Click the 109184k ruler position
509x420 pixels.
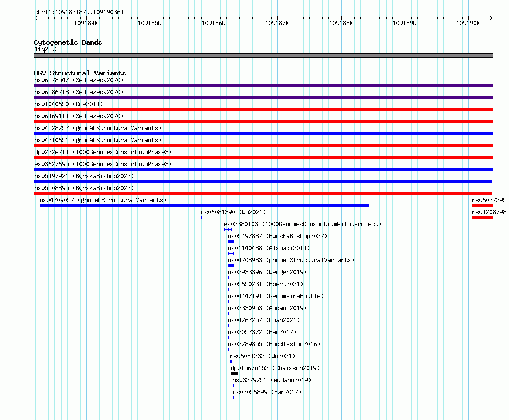[x=86, y=23]
